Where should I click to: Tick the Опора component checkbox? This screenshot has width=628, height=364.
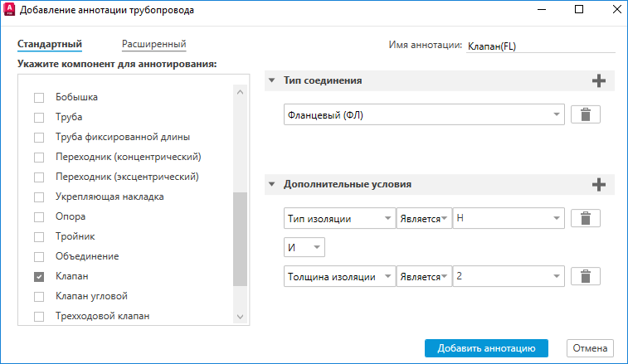pyautogui.click(x=39, y=217)
